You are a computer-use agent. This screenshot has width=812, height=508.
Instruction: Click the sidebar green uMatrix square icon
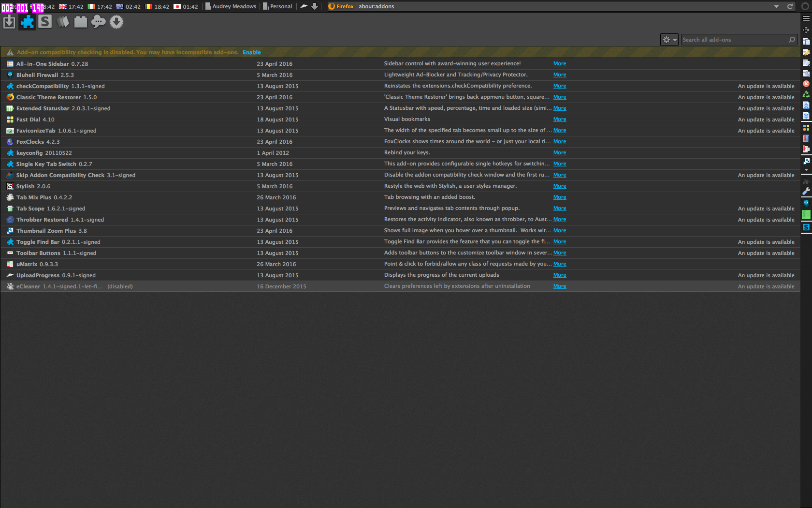tap(806, 214)
